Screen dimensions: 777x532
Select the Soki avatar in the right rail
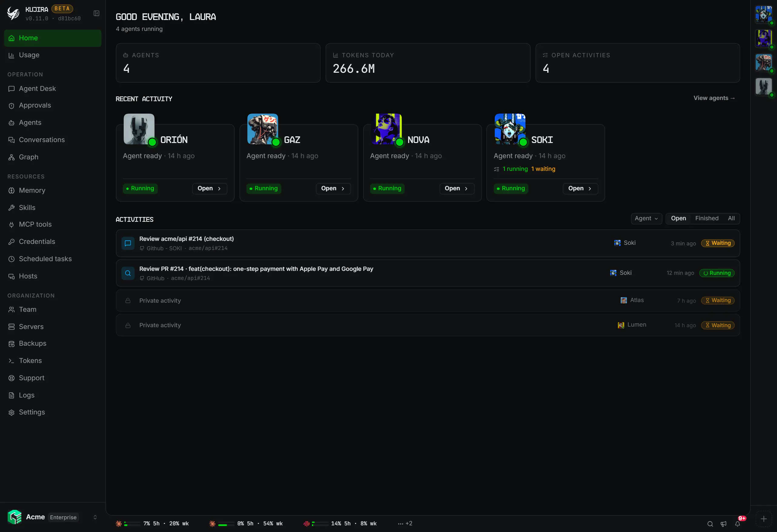[x=764, y=14]
